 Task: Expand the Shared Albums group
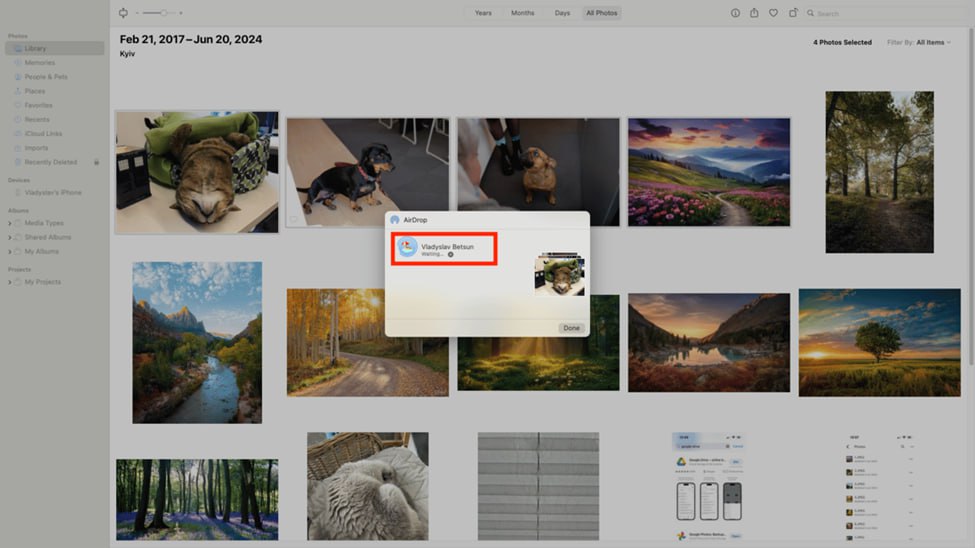(x=10, y=237)
